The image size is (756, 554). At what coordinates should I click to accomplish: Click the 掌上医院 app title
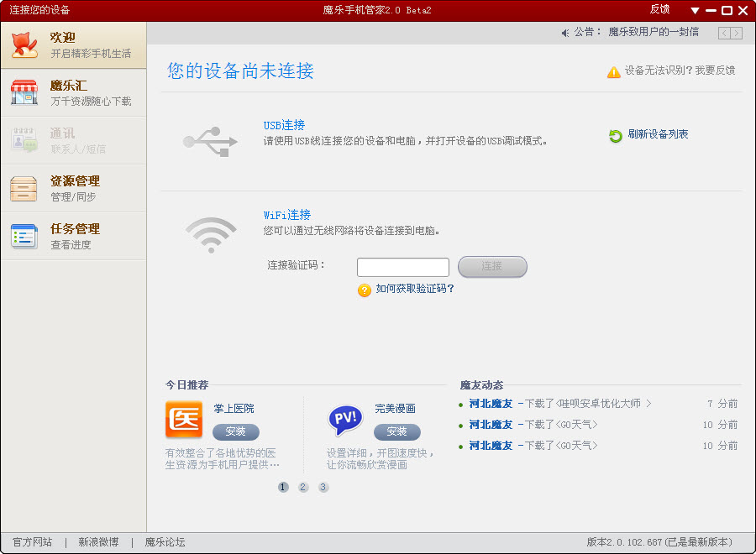[234, 409]
